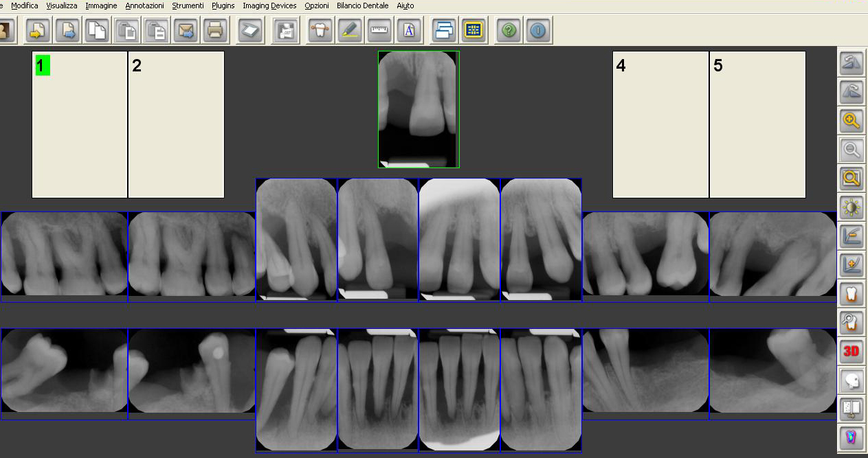Image resolution: width=868 pixels, height=458 pixels.
Task: Select empty image slot 5
Action: (757, 124)
